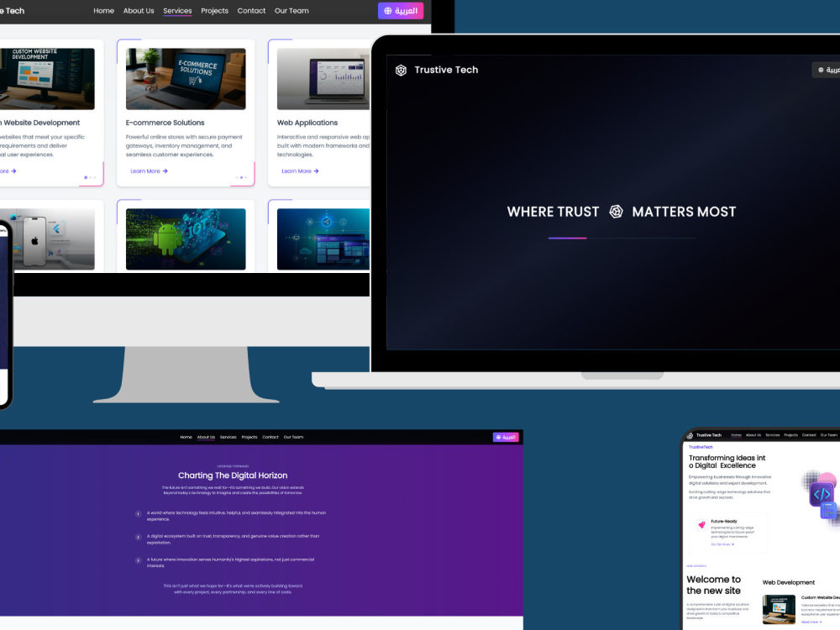
Task: Select About Us in the purple page navbar
Action: 206,437
